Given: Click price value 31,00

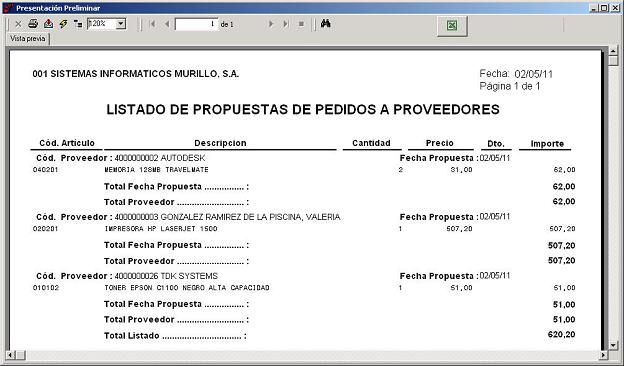Looking at the screenshot, I should coord(462,170).
